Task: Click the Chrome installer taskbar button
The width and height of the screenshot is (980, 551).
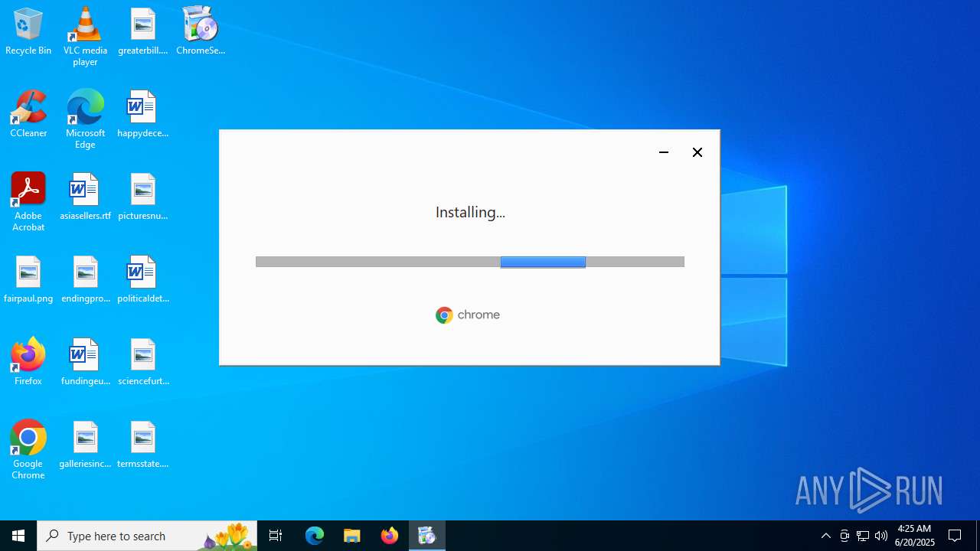Action: 427,536
